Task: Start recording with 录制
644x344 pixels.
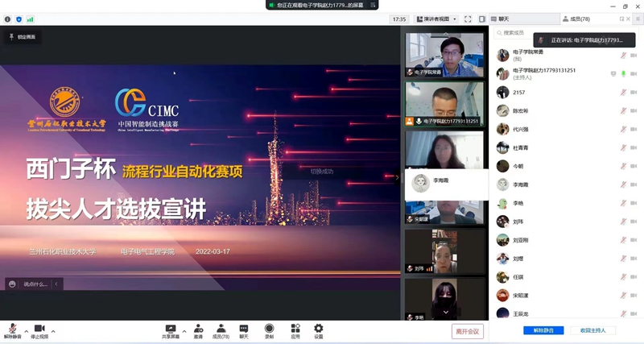Action: [x=269, y=331]
